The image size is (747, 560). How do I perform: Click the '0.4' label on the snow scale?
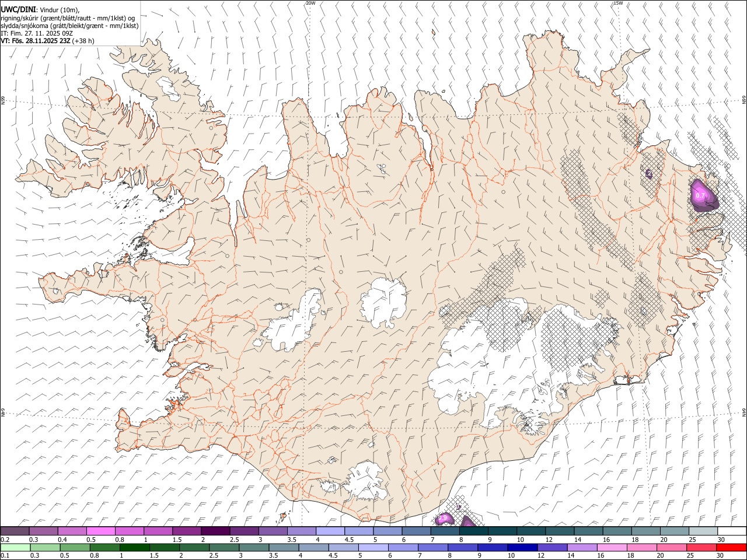[62, 540]
